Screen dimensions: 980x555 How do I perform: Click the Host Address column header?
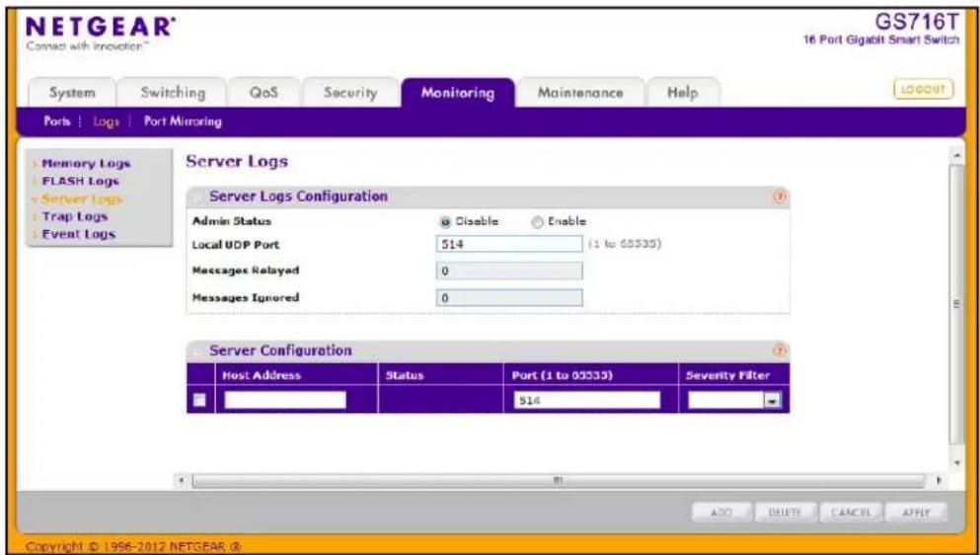tap(262, 376)
